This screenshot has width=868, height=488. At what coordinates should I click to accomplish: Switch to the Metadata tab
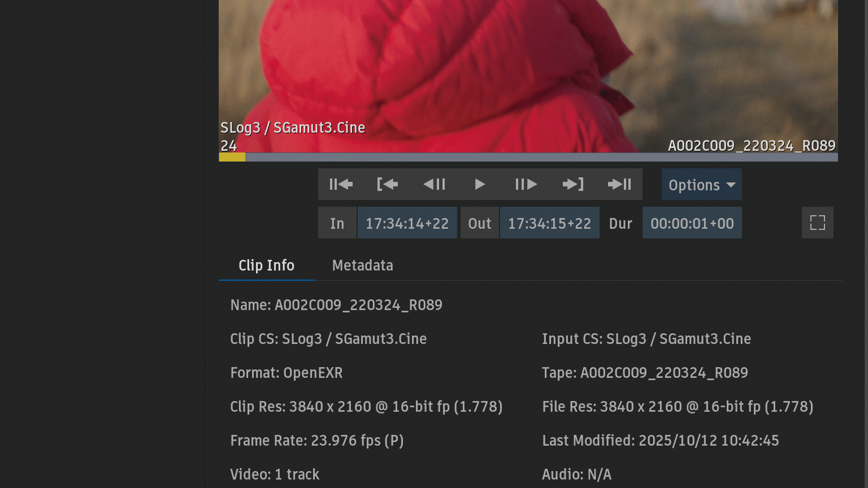click(x=362, y=265)
